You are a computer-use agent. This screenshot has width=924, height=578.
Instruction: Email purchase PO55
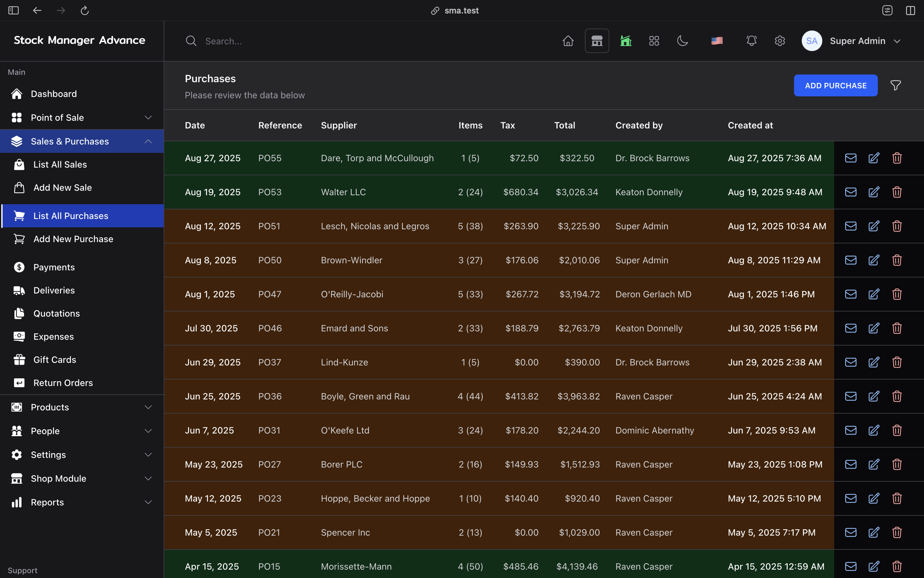pos(851,158)
